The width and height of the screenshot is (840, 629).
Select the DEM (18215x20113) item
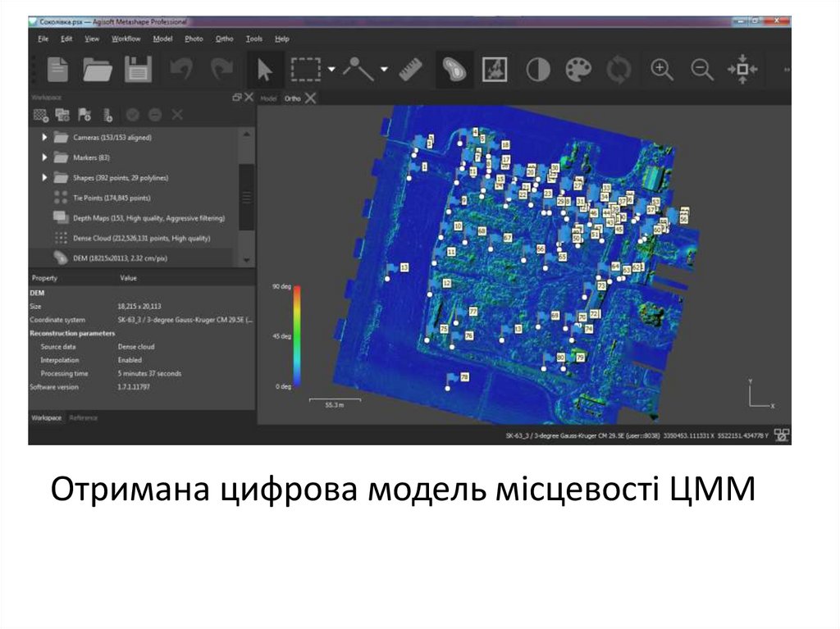pyautogui.click(x=120, y=258)
